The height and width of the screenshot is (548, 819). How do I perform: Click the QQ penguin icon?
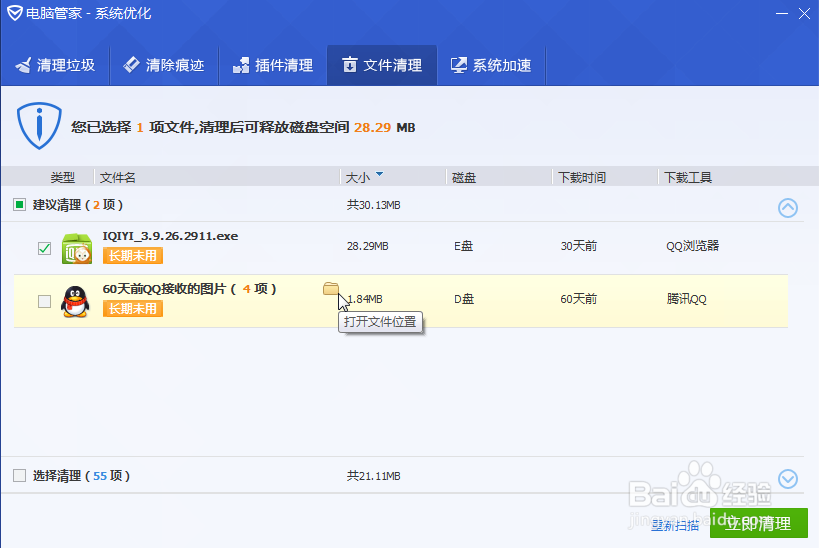coord(75,301)
